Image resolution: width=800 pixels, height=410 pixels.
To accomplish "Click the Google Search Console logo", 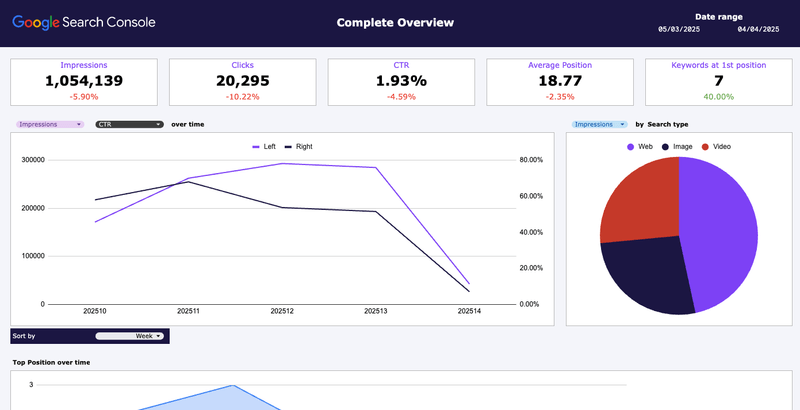I will click(84, 22).
